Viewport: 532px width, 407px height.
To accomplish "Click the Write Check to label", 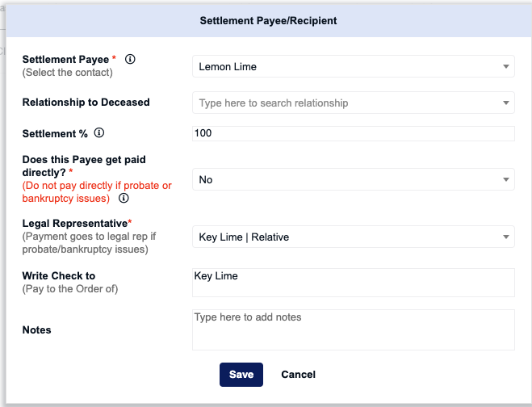I will 59,275.
